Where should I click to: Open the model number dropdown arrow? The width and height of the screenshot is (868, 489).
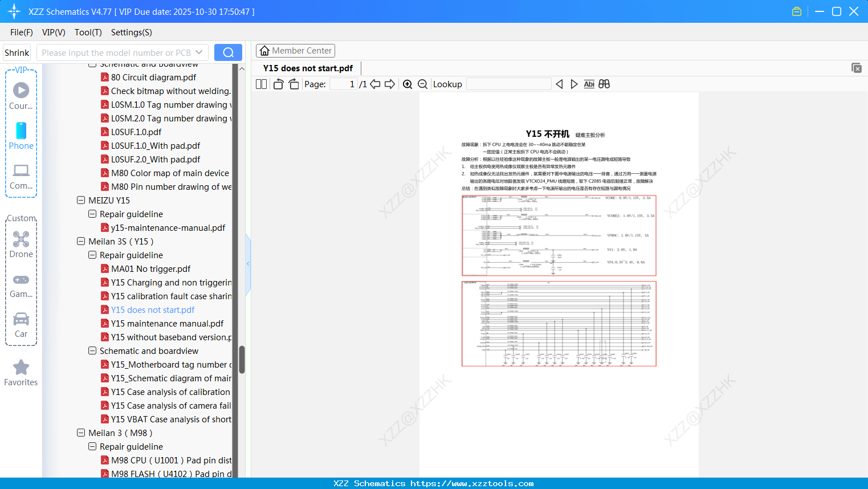click(x=199, y=52)
